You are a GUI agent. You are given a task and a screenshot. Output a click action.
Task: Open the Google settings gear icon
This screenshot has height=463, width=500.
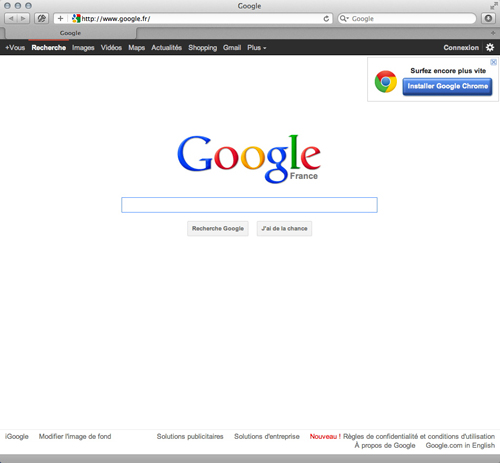pyautogui.click(x=490, y=47)
